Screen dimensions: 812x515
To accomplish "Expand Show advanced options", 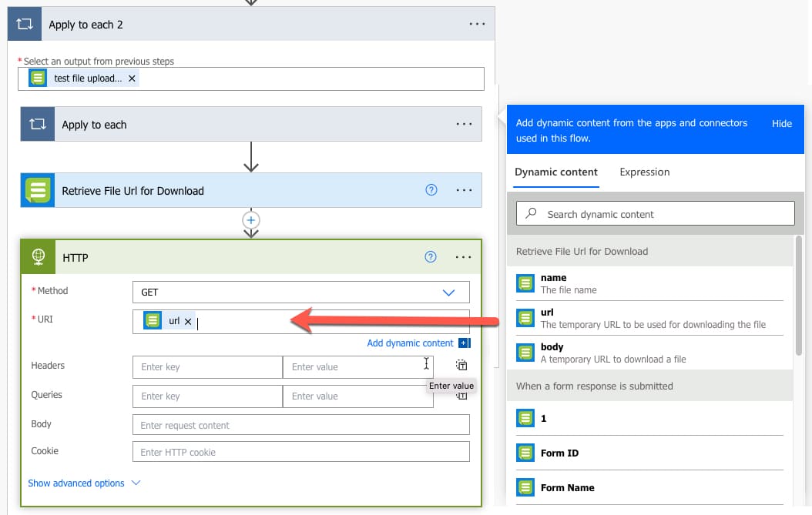I will click(84, 483).
